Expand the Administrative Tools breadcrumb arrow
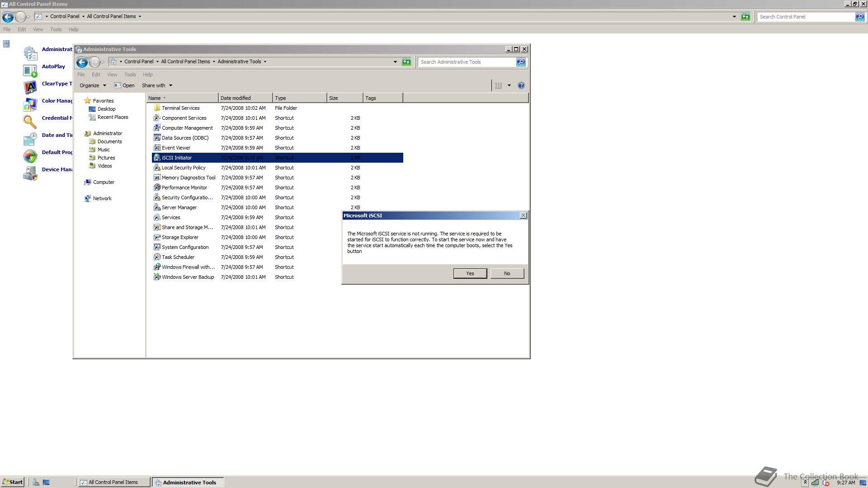The height and width of the screenshot is (488, 868). [265, 61]
